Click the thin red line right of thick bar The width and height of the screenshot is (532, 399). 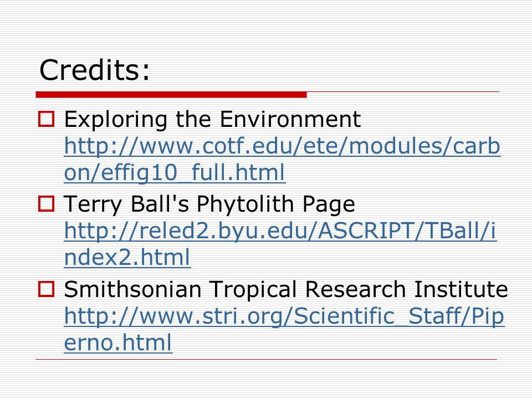(x=403, y=91)
